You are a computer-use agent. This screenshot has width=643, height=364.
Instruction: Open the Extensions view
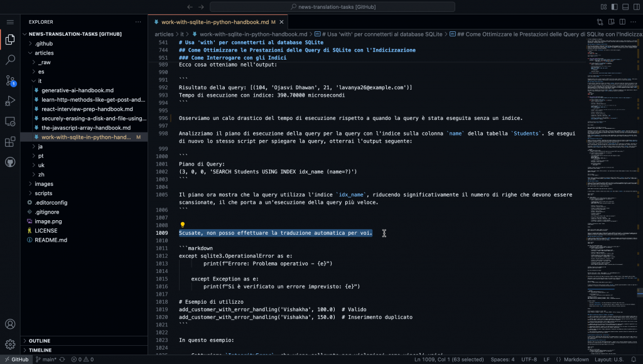coord(10,142)
